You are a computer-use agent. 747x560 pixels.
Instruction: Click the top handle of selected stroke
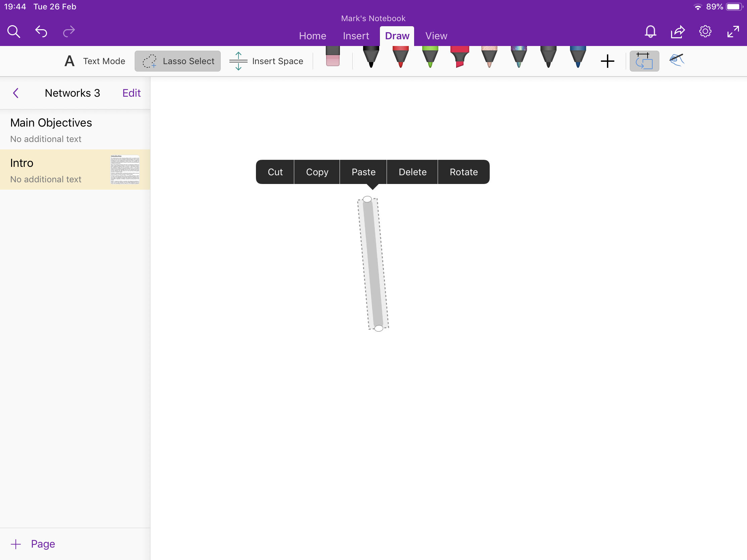[367, 199]
